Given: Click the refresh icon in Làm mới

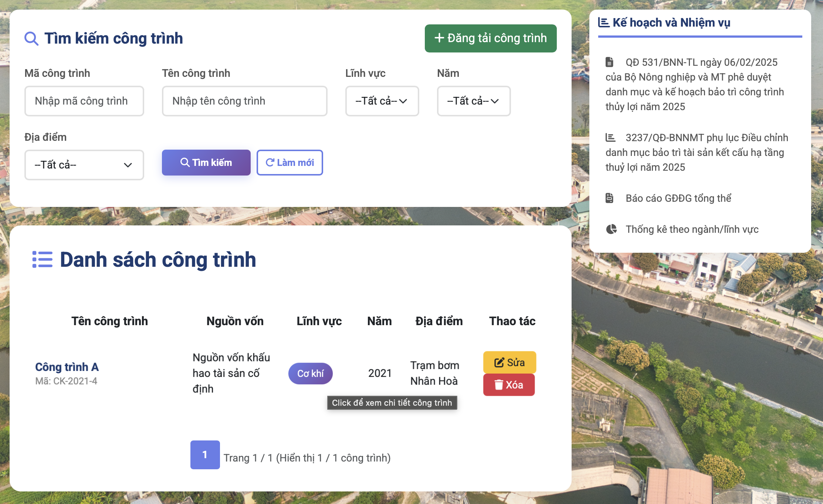Looking at the screenshot, I should 270,162.
